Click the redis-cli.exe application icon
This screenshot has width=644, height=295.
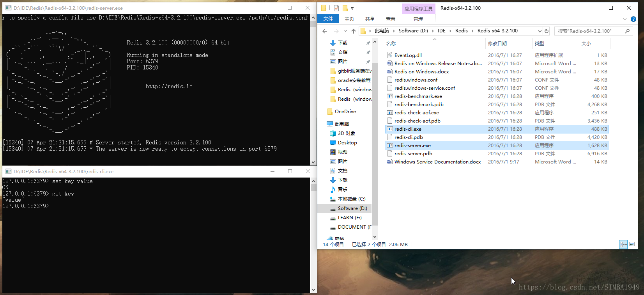pyautogui.click(x=389, y=129)
